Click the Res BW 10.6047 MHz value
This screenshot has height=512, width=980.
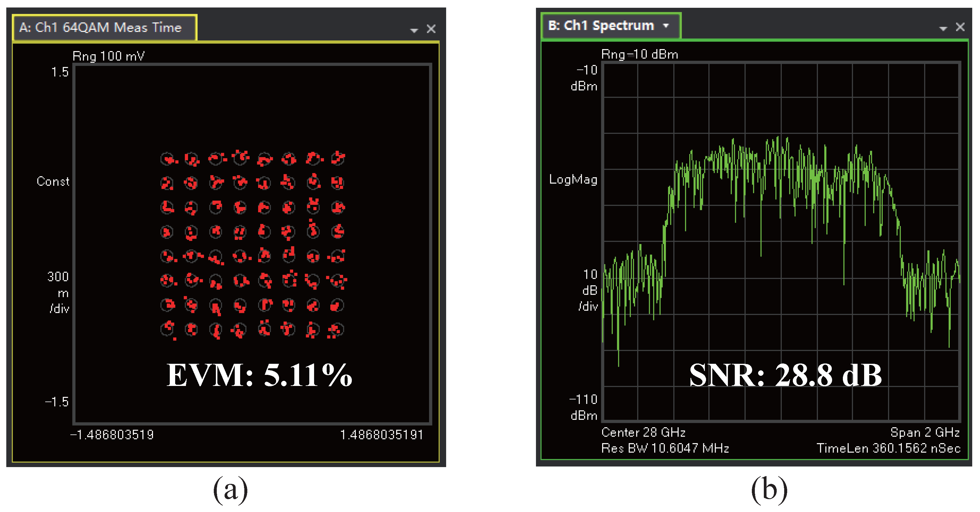[x=665, y=448]
